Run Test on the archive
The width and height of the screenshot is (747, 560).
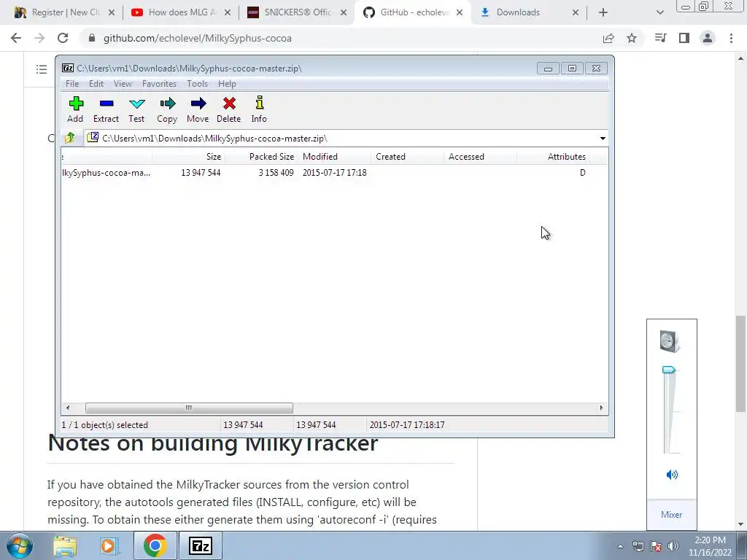(x=136, y=109)
